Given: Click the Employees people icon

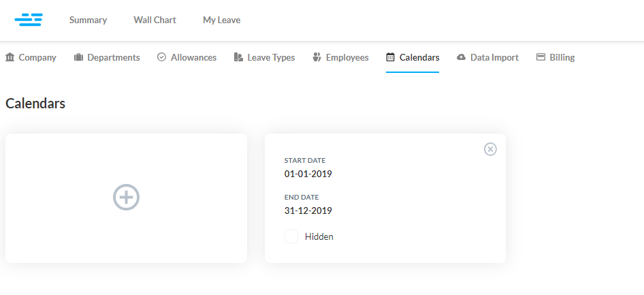Looking at the screenshot, I should (317, 57).
